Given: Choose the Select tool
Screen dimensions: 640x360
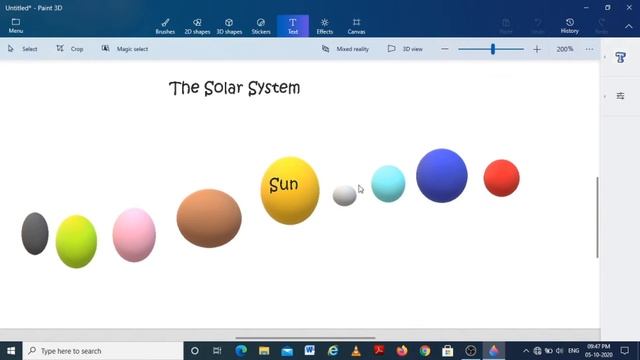Looking at the screenshot, I should (22, 49).
